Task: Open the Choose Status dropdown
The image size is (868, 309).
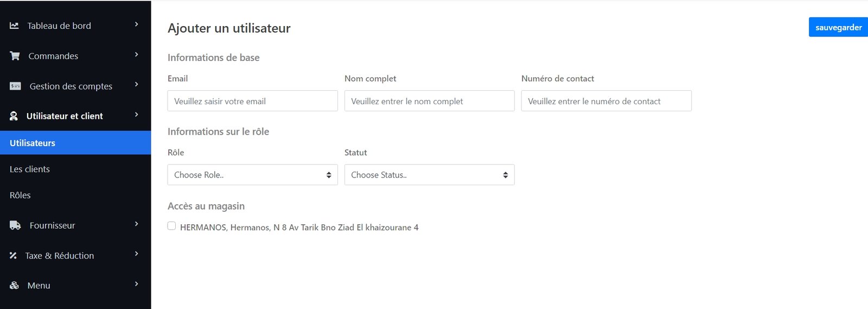Action: pos(429,175)
